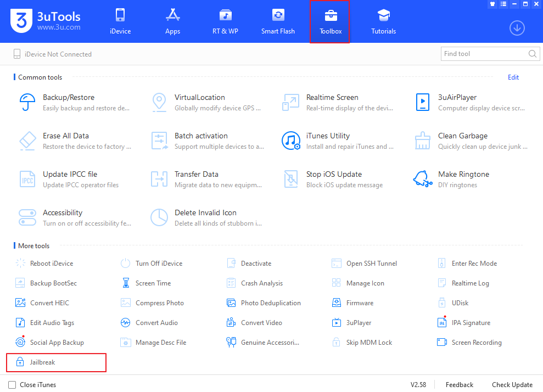Launch the VirtualLocation pin tool
The image size is (543, 392).
coord(159,102)
